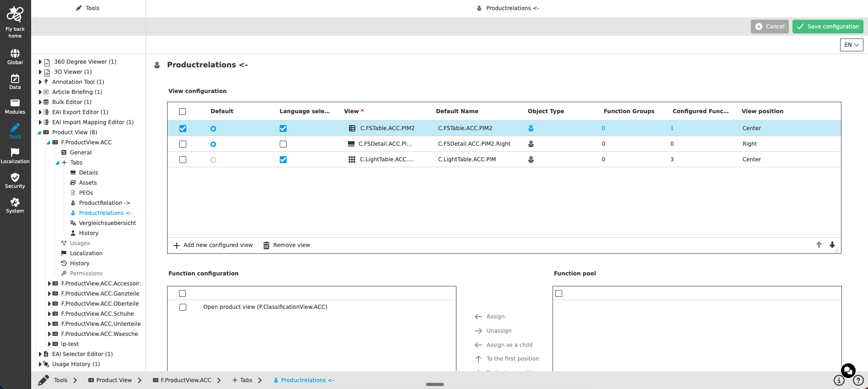Open the Localization sidebar section
The height and width of the screenshot is (389, 868).
pos(15,156)
